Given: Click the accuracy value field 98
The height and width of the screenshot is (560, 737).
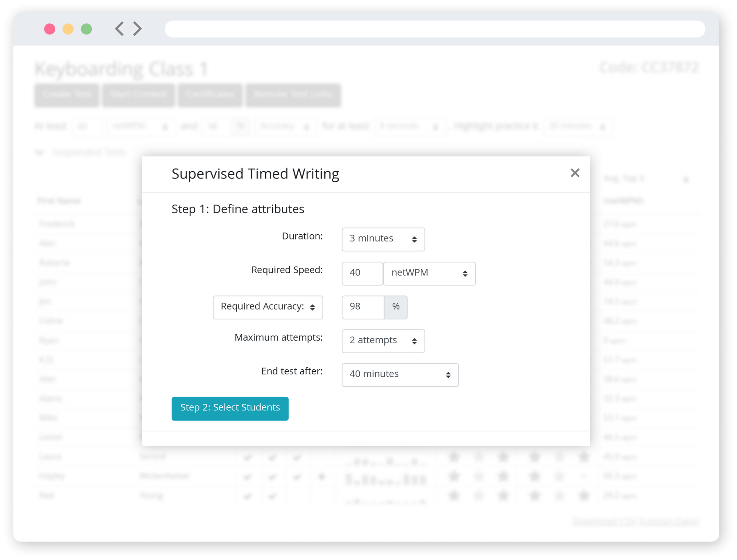Looking at the screenshot, I should tap(363, 307).
